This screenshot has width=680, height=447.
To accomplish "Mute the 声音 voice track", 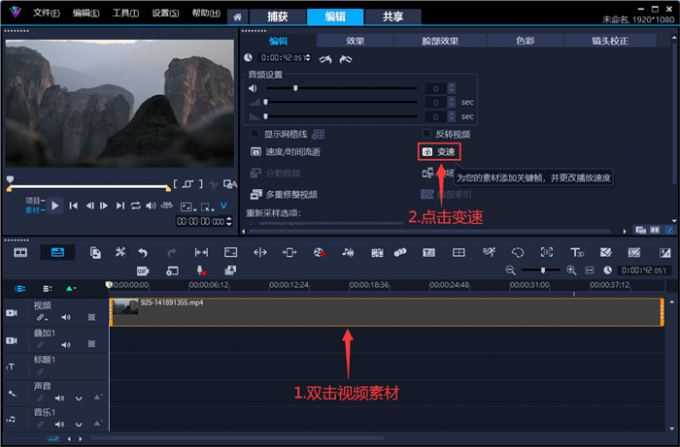I will click(59, 398).
